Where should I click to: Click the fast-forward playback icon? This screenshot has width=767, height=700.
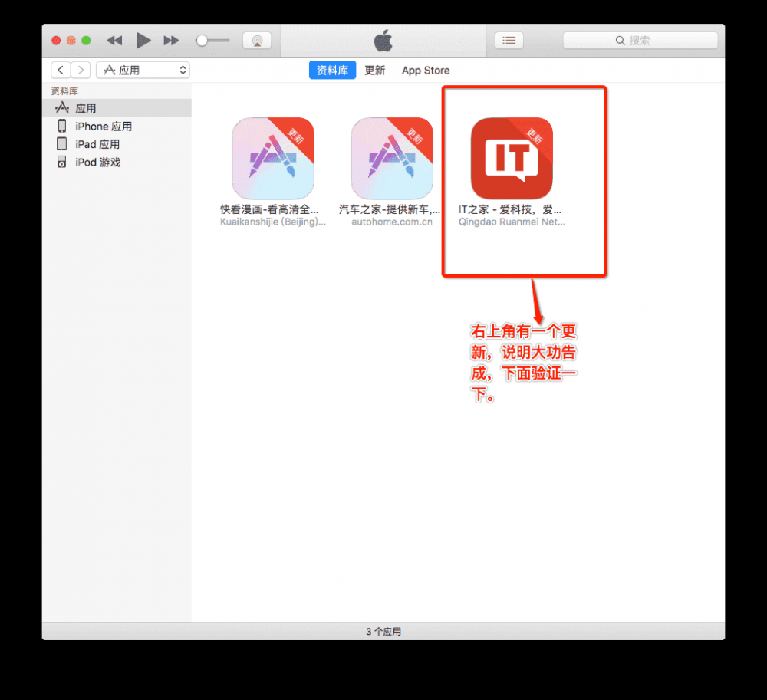[x=170, y=41]
